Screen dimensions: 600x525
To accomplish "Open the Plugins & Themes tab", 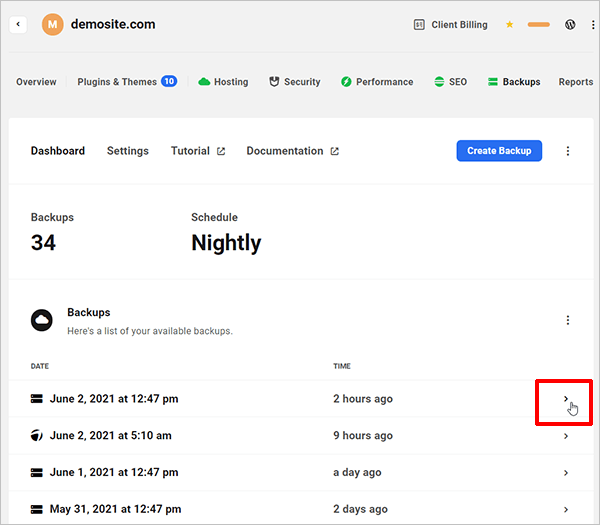I will click(117, 82).
